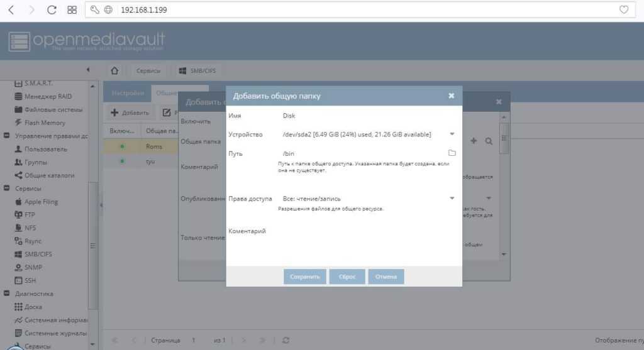Open browser tab overview grid icon

point(72,10)
